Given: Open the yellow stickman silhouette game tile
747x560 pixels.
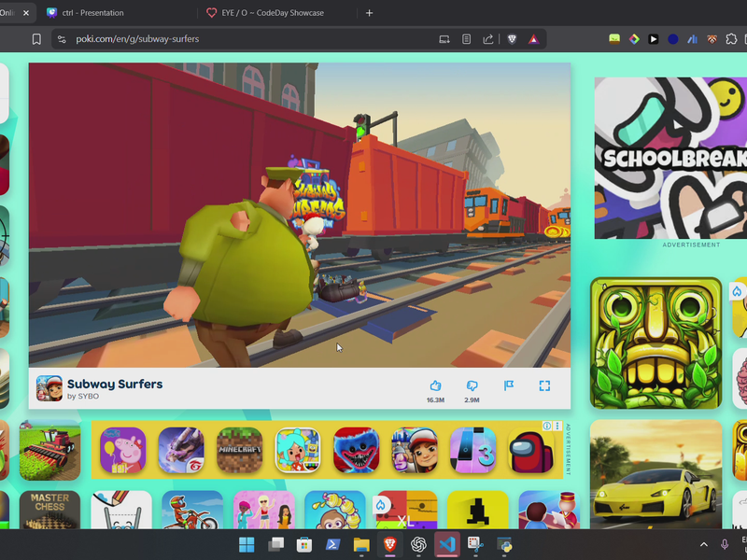Looking at the screenshot, I should coord(478,510).
